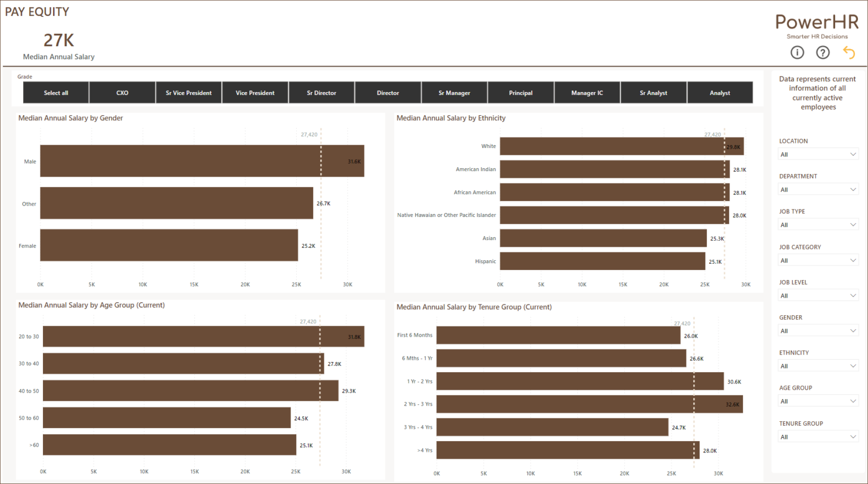Toggle the Sr Vice President grade filter
This screenshot has width=868, height=484.
188,92
